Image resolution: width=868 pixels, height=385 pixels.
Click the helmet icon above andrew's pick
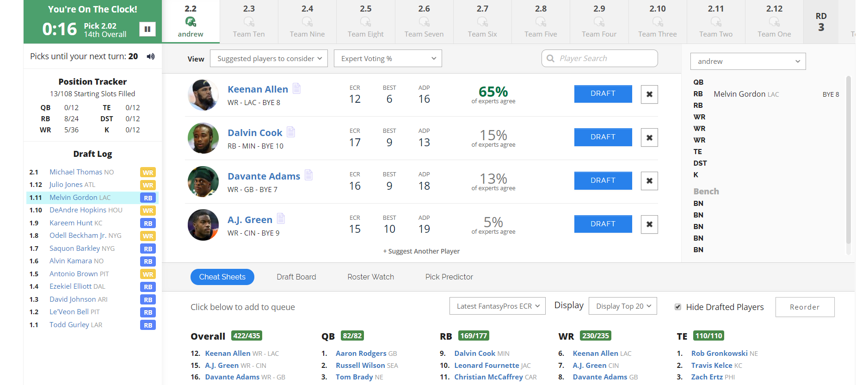point(191,22)
